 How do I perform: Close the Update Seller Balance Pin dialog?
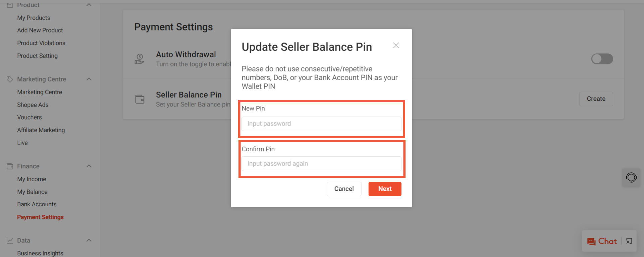[x=396, y=45]
